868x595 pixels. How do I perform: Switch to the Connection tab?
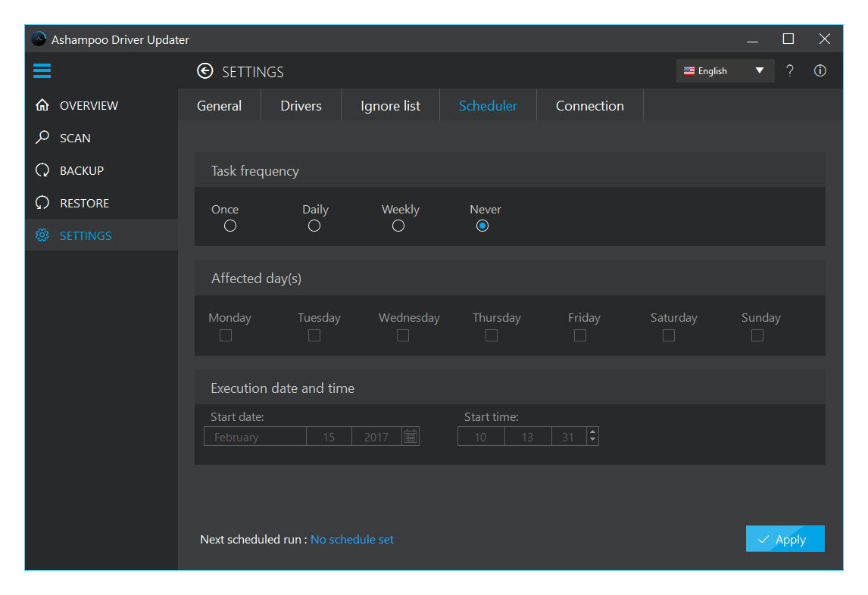589,105
